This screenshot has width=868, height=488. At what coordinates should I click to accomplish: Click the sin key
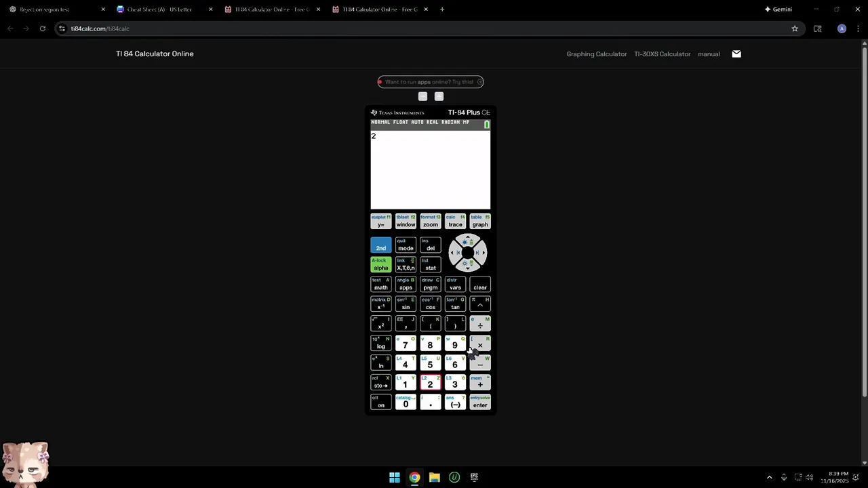coord(406,304)
